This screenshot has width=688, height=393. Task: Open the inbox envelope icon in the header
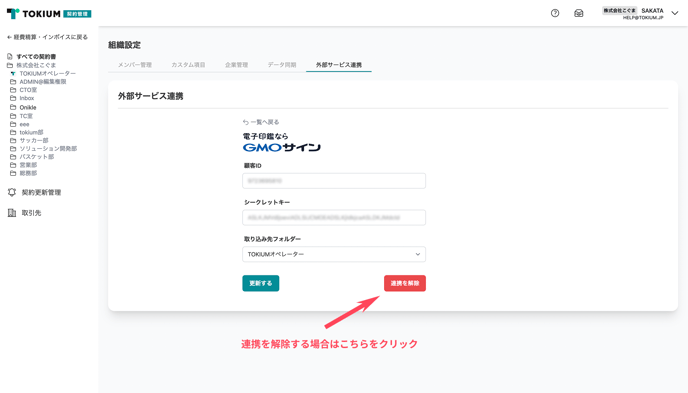pyautogui.click(x=579, y=13)
